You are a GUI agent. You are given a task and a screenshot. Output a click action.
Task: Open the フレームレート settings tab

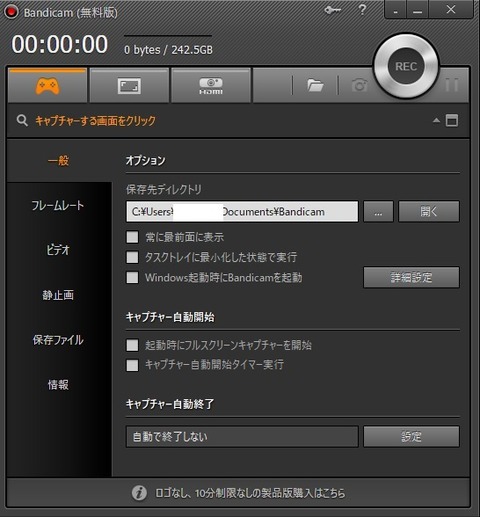(58, 205)
